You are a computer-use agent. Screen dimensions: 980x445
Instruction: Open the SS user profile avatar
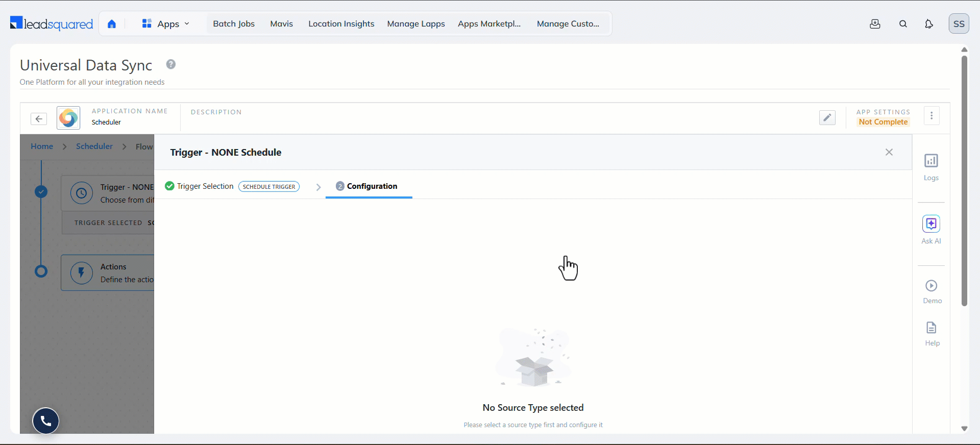pos(959,24)
